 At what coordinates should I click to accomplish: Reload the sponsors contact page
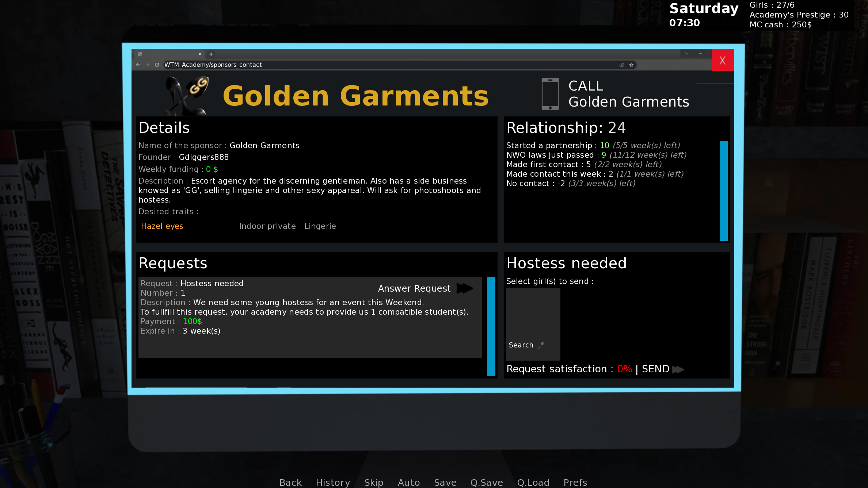point(157,65)
